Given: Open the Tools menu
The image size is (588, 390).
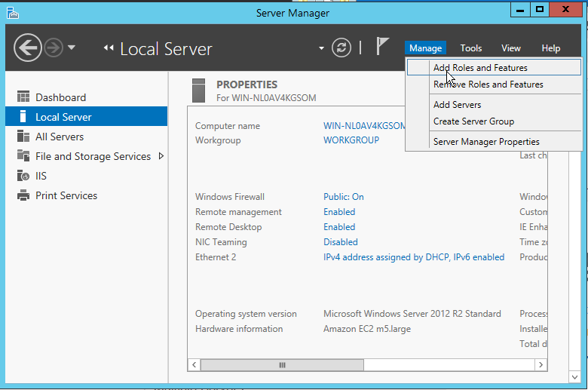Looking at the screenshot, I should tap(471, 48).
